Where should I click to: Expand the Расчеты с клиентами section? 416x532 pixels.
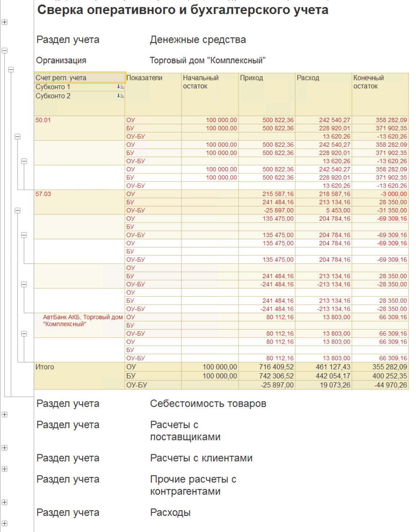pos(5,469)
